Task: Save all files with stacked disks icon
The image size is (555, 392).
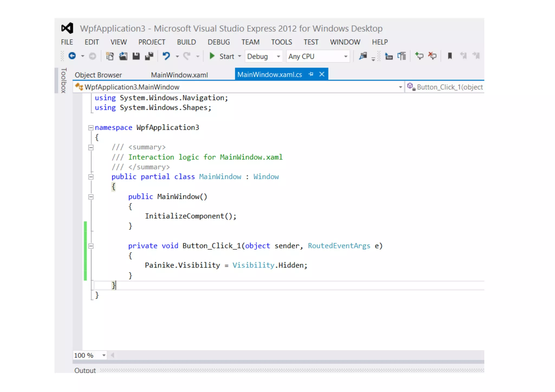Action: (x=149, y=56)
